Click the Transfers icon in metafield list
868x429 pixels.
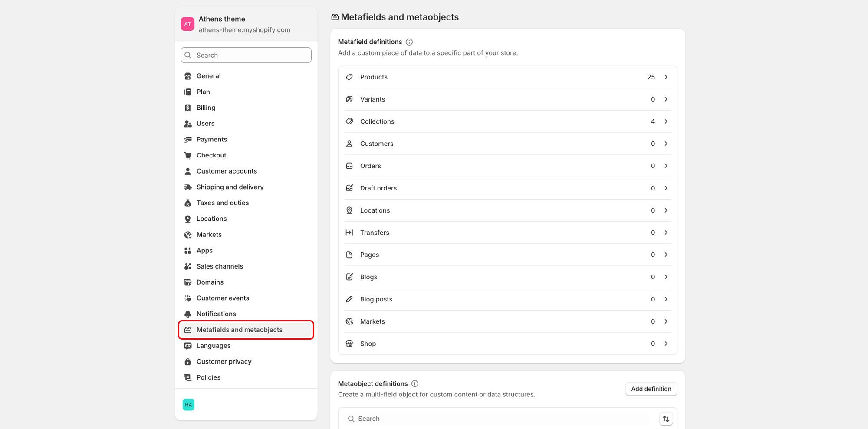click(349, 233)
